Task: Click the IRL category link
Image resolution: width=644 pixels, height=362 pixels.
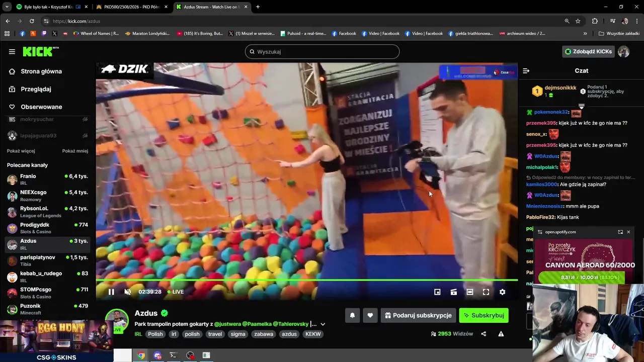Action: [138, 334]
